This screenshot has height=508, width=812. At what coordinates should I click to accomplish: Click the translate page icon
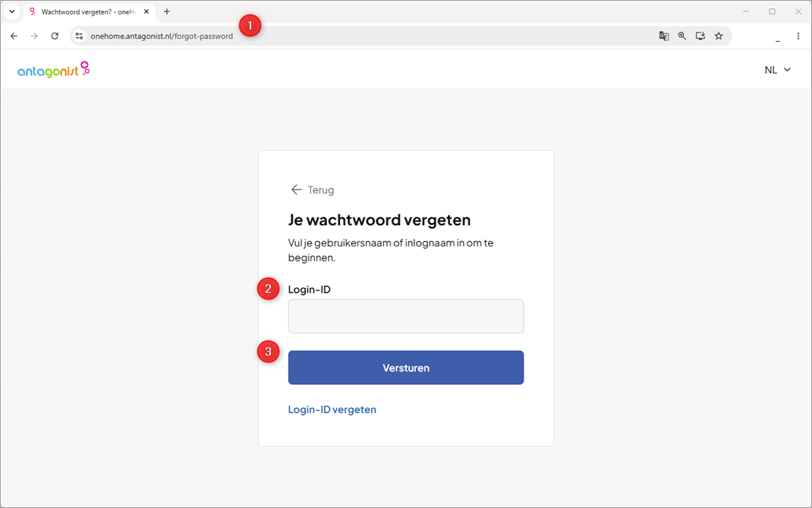point(664,36)
